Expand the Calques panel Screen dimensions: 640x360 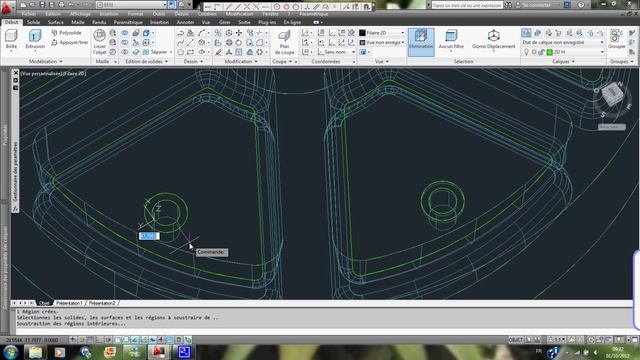point(563,62)
